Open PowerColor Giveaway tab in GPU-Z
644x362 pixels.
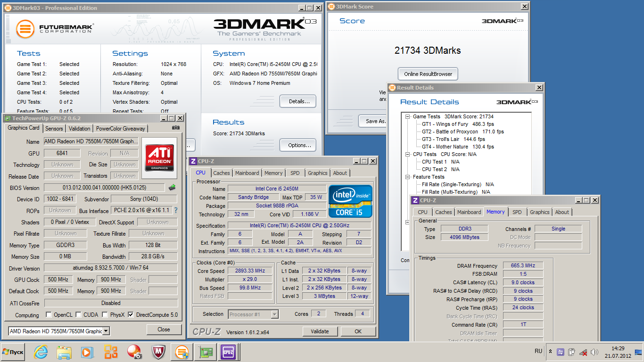tap(121, 129)
